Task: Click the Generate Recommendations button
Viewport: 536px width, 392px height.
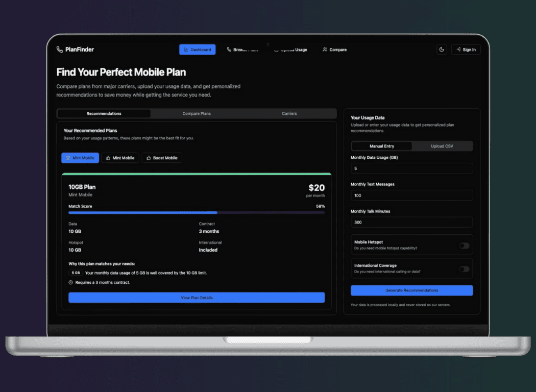Action: (412, 290)
